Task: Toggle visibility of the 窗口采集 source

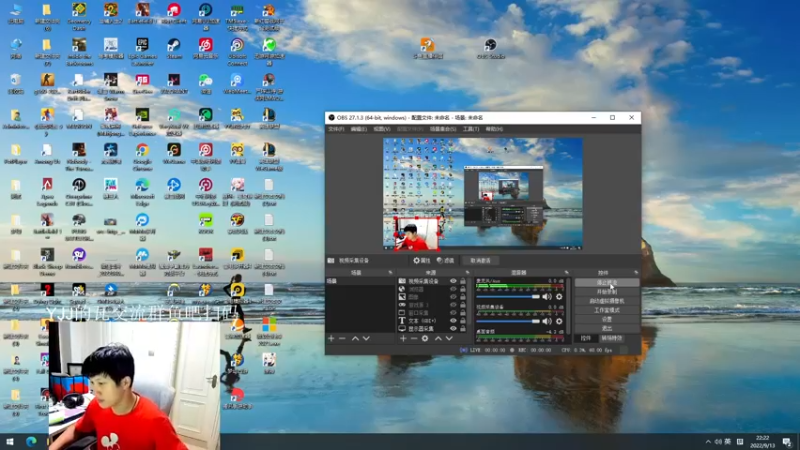Action: pos(453,313)
